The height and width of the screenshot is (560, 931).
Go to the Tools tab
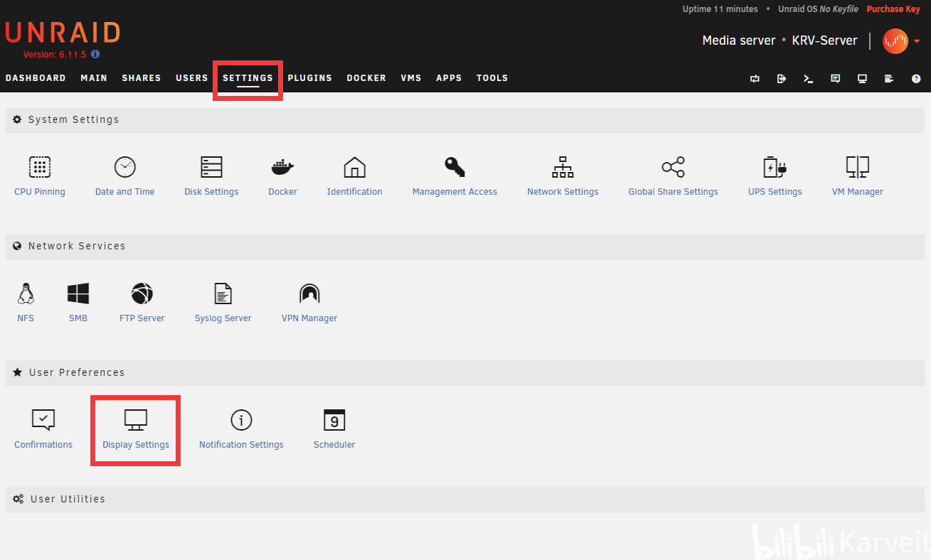coord(492,78)
